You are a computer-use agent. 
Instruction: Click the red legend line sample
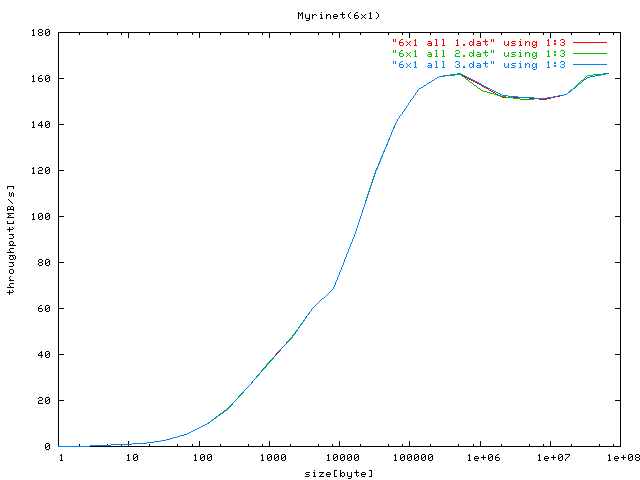pos(590,42)
